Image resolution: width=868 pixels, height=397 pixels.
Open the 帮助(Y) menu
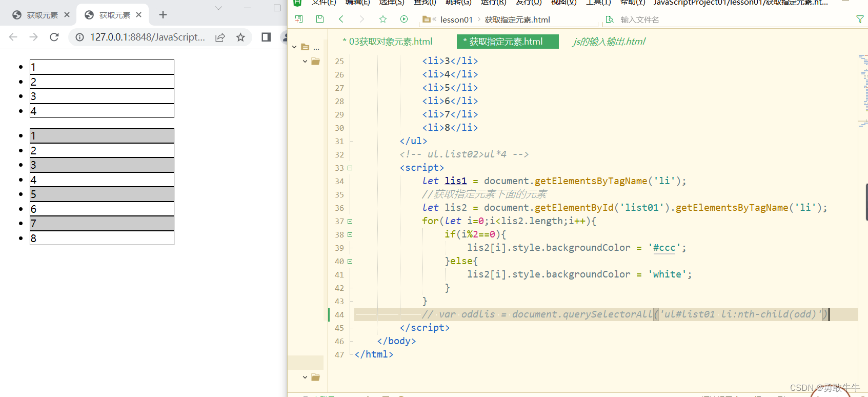pyautogui.click(x=633, y=3)
